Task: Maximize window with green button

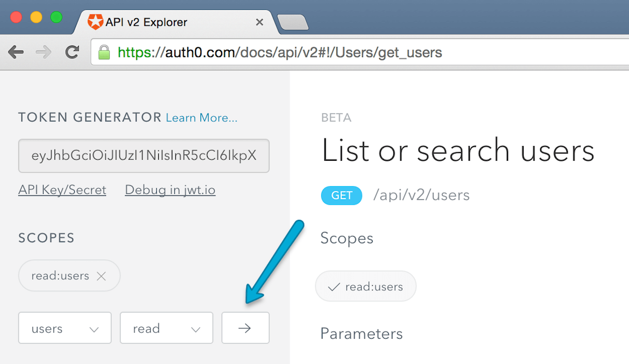Action: tap(57, 17)
